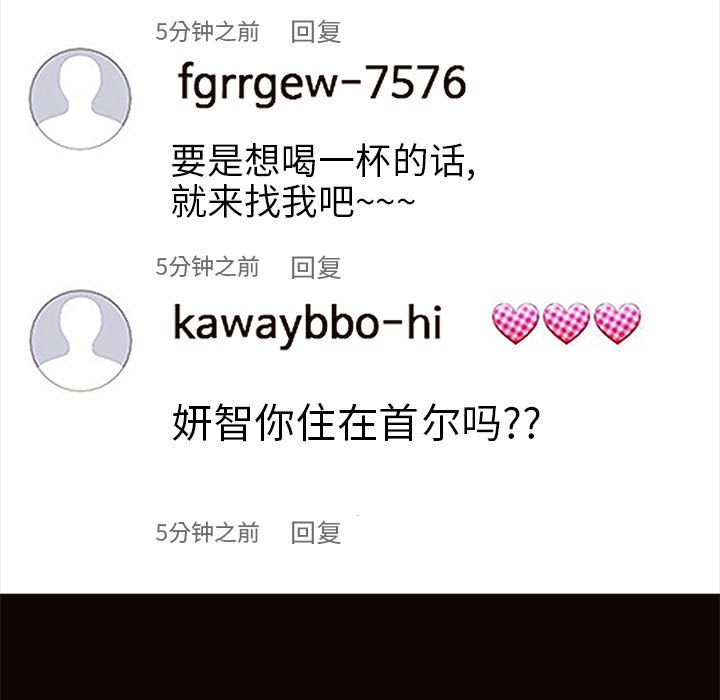Click 回复 above fgrrgew-7576's comment

(x=316, y=32)
